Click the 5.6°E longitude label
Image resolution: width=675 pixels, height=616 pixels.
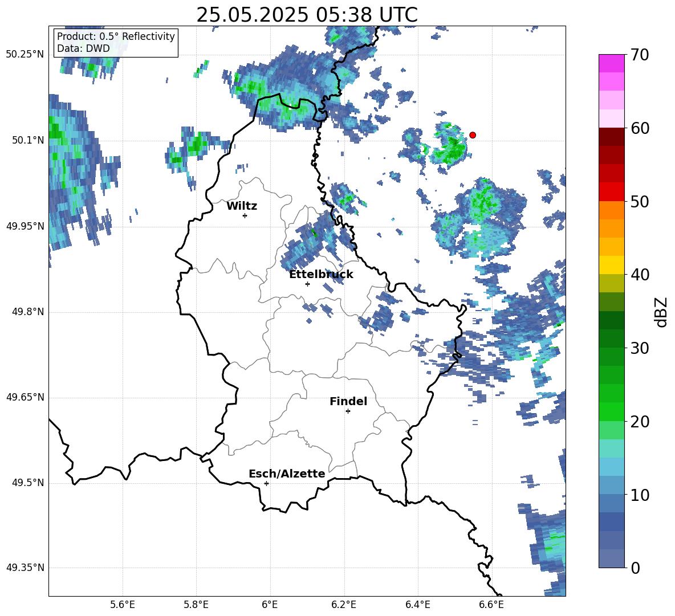coord(122,605)
